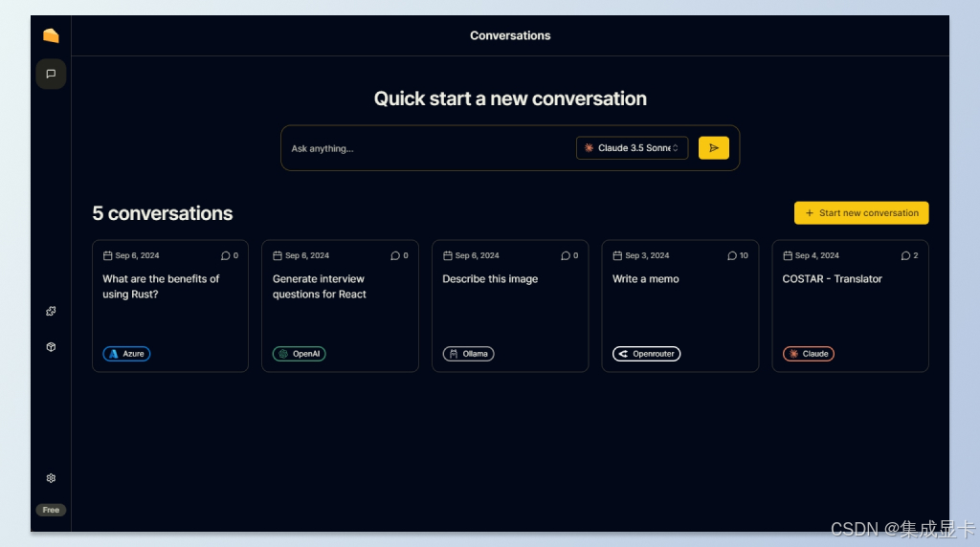Click the 10 messages icon on memo card

(732, 255)
